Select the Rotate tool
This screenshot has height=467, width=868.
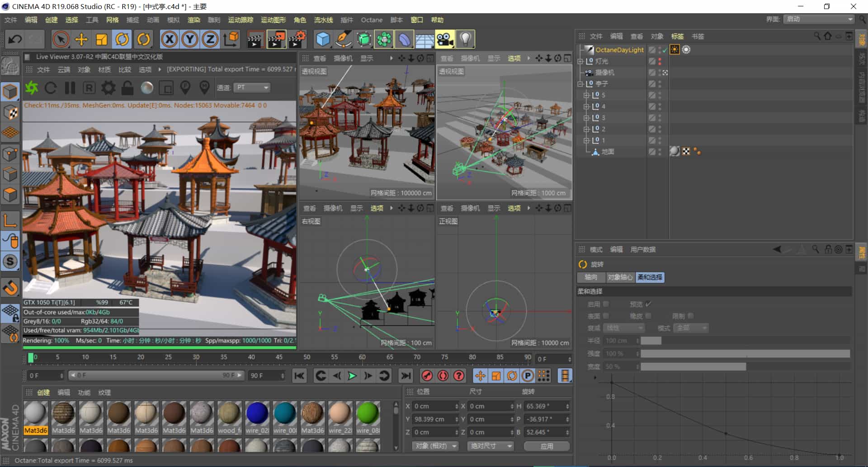122,39
